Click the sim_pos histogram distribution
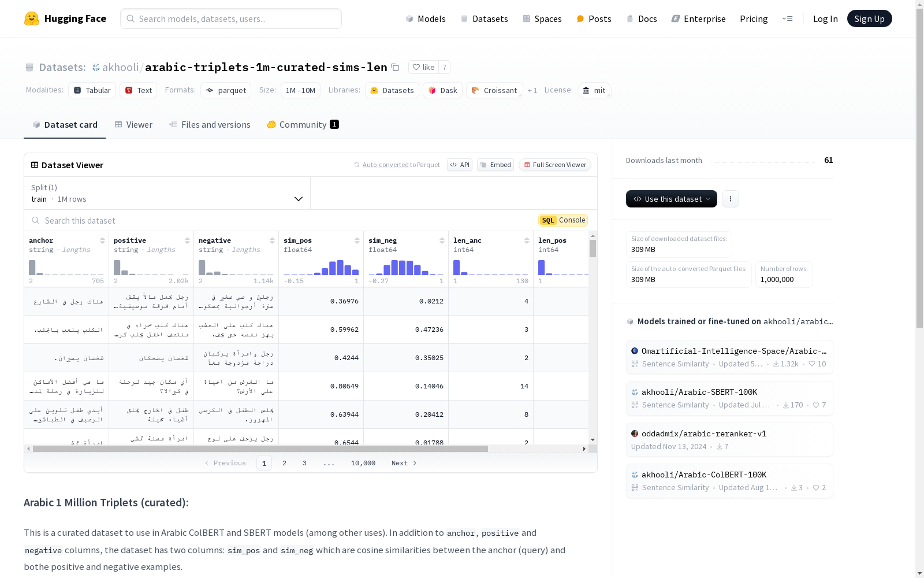Image resolution: width=924 pixels, height=578 pixels. pos(321,268)
